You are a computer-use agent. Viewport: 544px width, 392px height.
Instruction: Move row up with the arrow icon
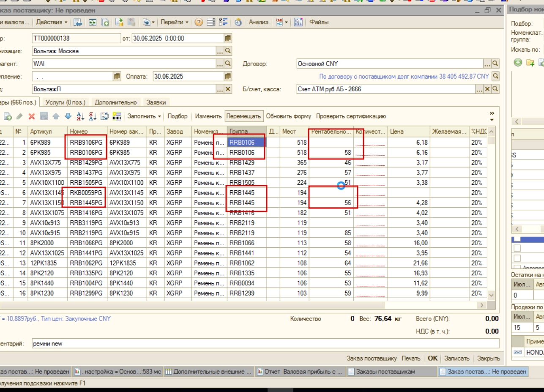(56, 116)
